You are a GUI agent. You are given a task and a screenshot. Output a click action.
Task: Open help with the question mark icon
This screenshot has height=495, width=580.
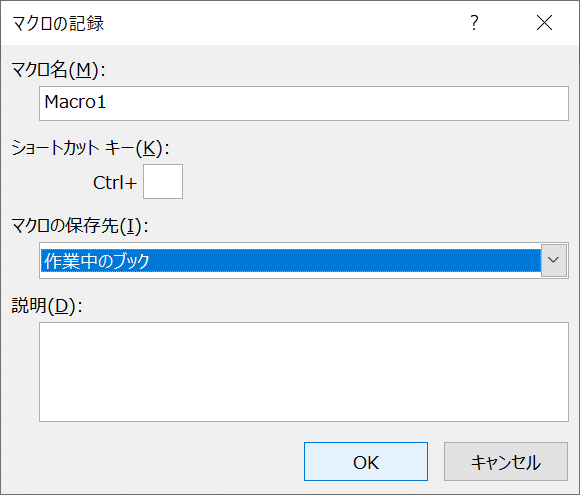[474, 23]
